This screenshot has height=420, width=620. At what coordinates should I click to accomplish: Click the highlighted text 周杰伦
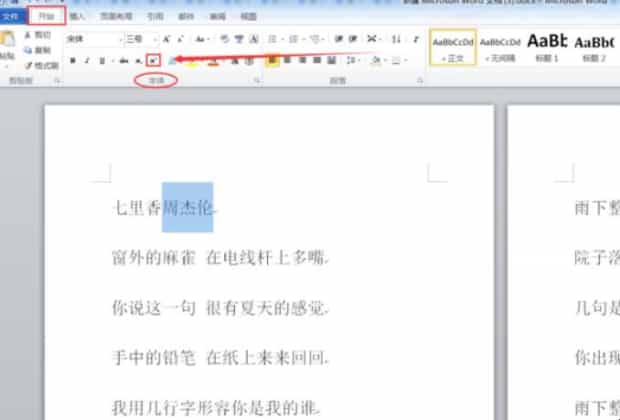[x=188, y=207]
